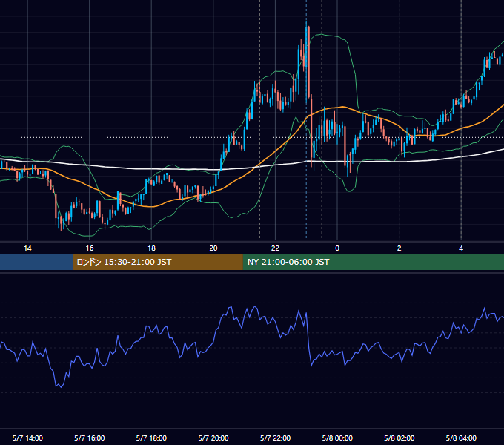This screenshot has width=504, height=445.
Task: Click the 5/7 20:00 date label
Action: pyautogui.click(x=213, y=438)
